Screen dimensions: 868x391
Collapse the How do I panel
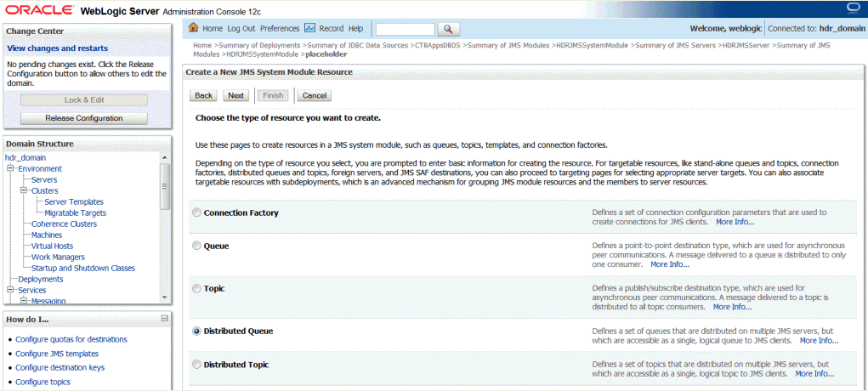point(164,319)
